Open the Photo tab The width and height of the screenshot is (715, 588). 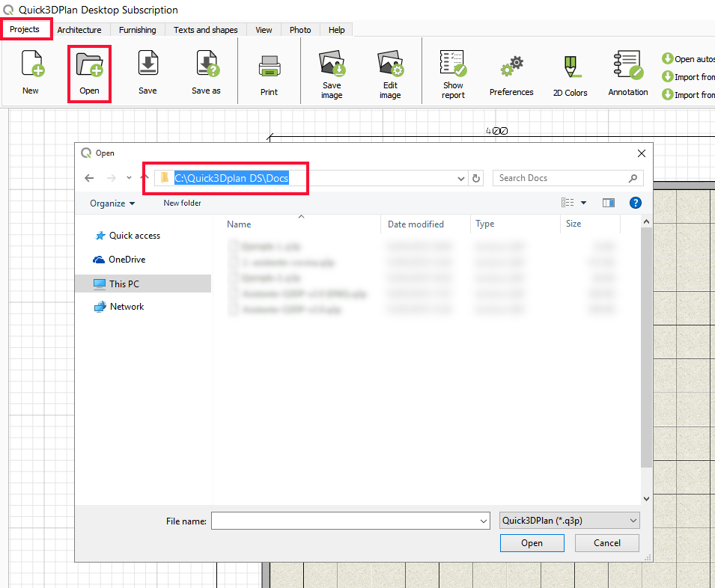[x=300, y=30]
